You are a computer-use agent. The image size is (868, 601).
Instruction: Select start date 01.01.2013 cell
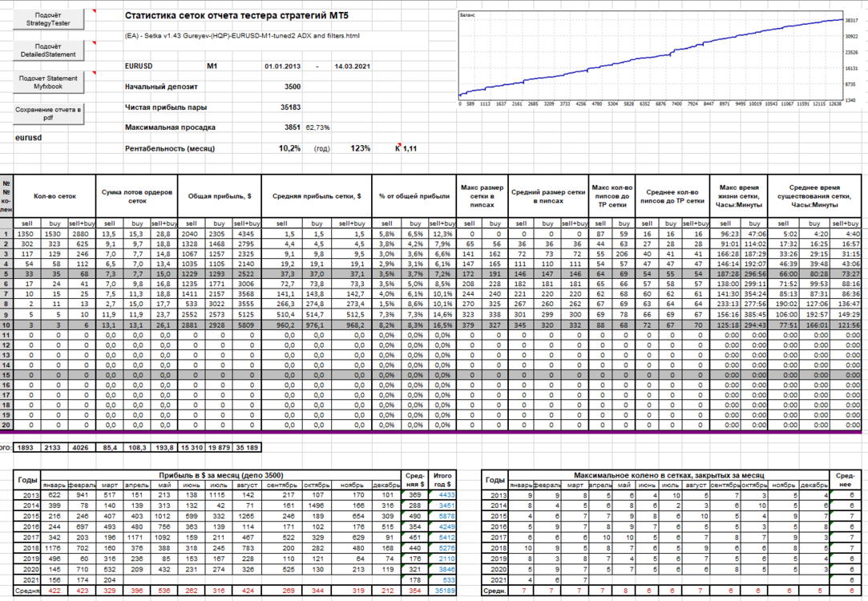click(282, 67)
